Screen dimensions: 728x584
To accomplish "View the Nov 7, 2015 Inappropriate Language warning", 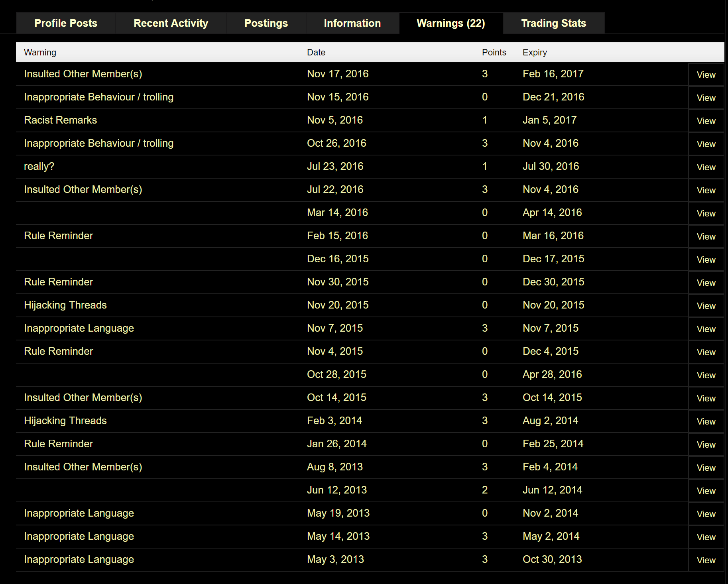I will coord(706,329).
